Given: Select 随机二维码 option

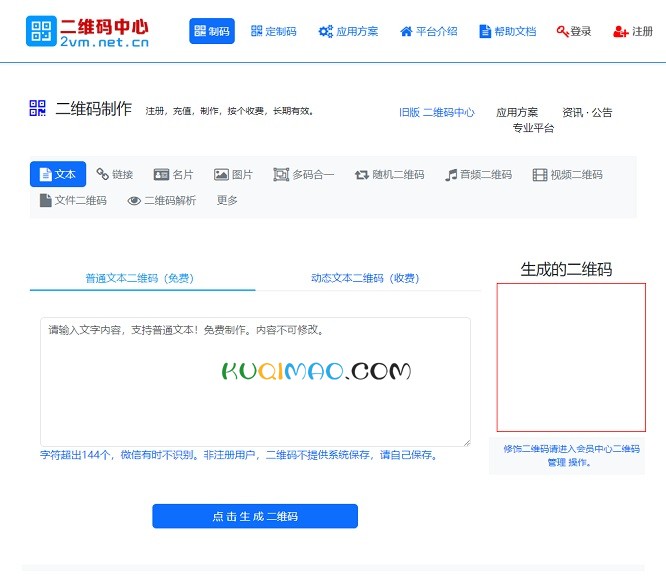Looking at the screenshot, I should [x=389, y=174].
